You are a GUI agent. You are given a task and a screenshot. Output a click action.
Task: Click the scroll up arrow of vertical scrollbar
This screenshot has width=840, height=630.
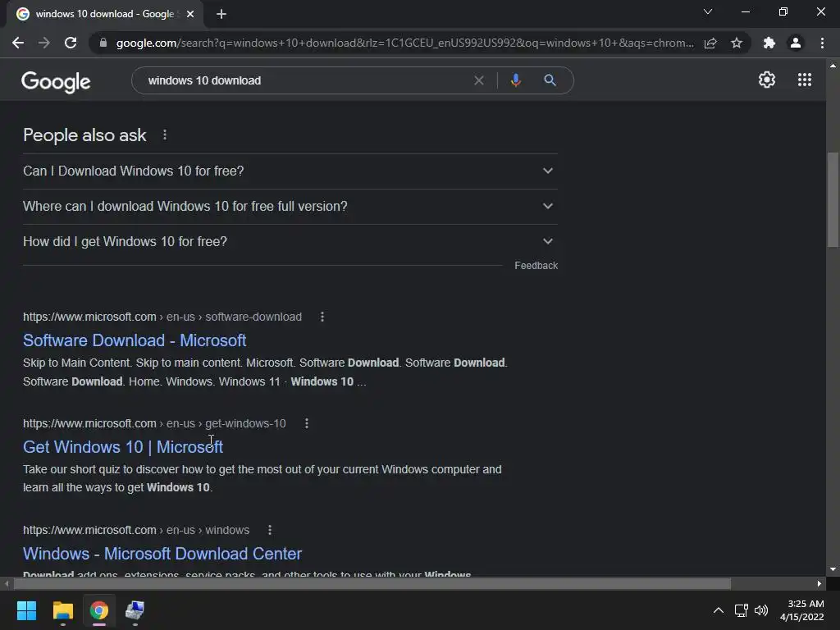(833, 66)
